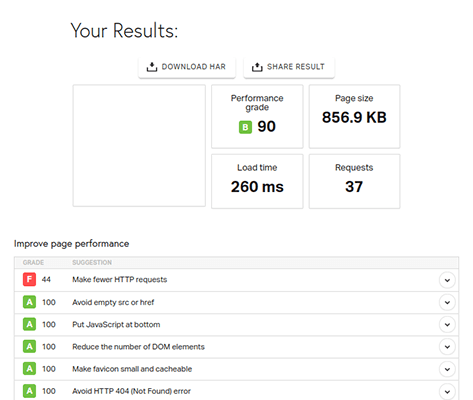Click Make fewer HTTP requests text

[120, 280]
